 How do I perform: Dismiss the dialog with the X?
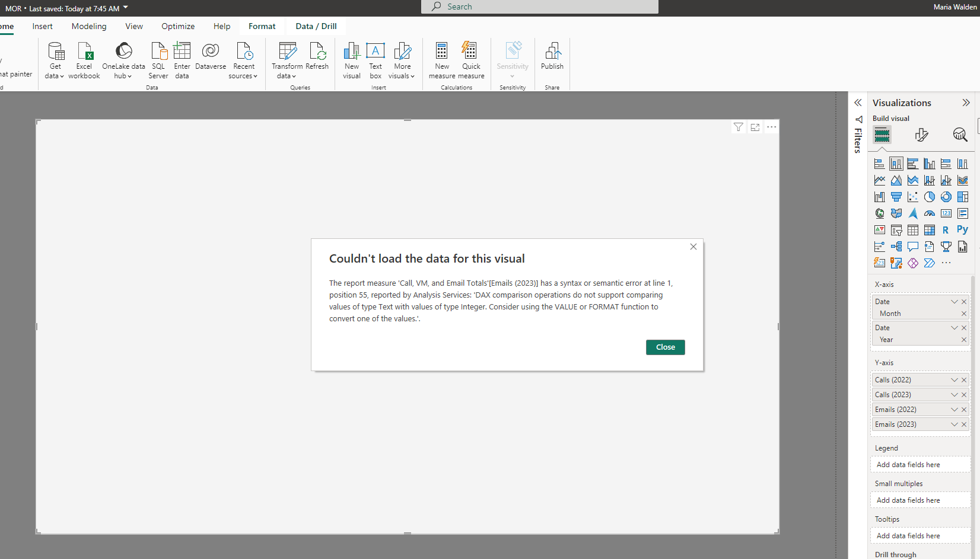click(x=693, y=247)
